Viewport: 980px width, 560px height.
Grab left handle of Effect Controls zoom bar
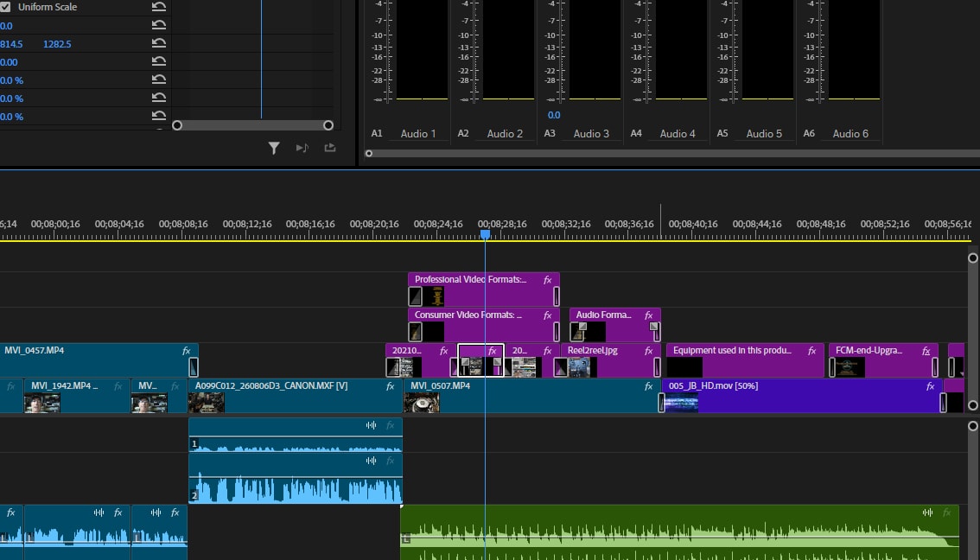click(177, 125)
